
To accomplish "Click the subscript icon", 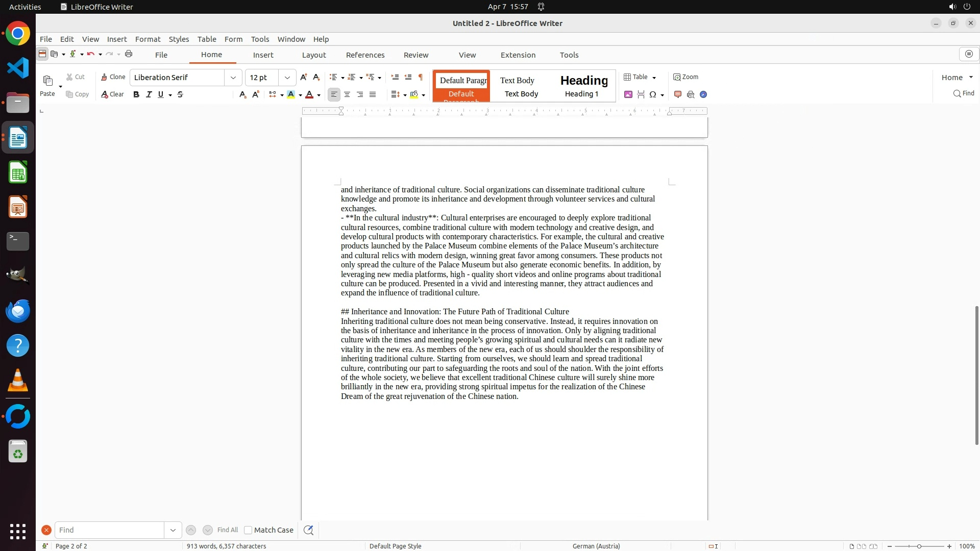I will point(242,94).
